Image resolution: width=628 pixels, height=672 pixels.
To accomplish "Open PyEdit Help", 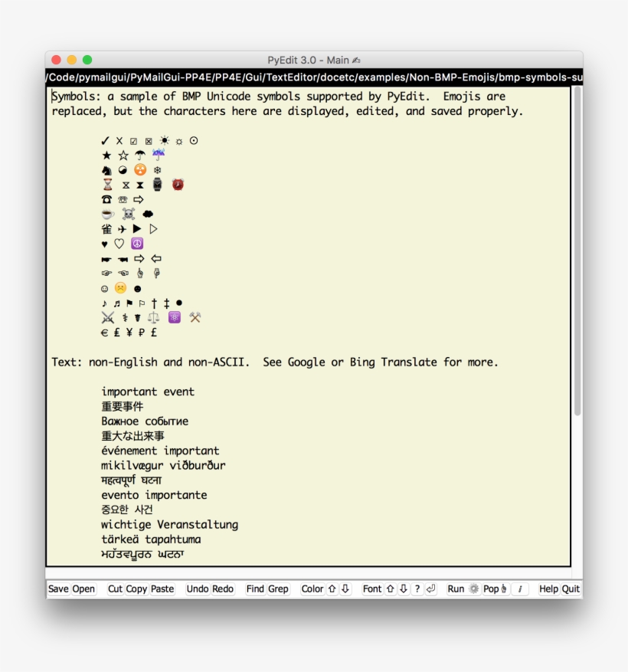I will click(551, 588).
